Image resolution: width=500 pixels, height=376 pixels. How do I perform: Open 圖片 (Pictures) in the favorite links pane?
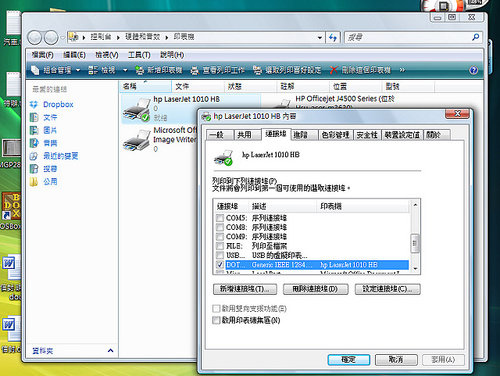(x=44, y=130)
